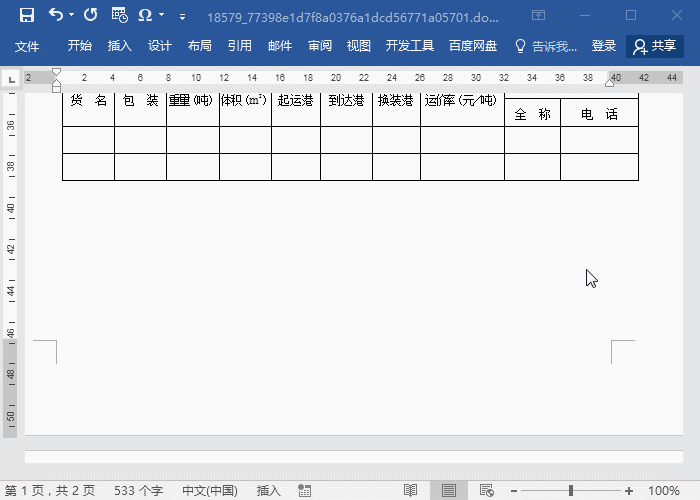The image size is (700, 500).
Task: Click the 运价率(元/吨) header cell
Action: (462, 109)
